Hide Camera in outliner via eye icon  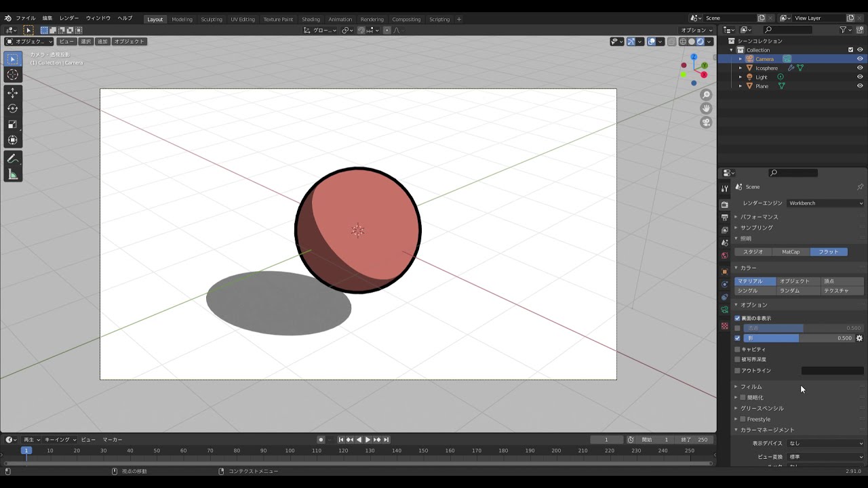pos(860,59)
